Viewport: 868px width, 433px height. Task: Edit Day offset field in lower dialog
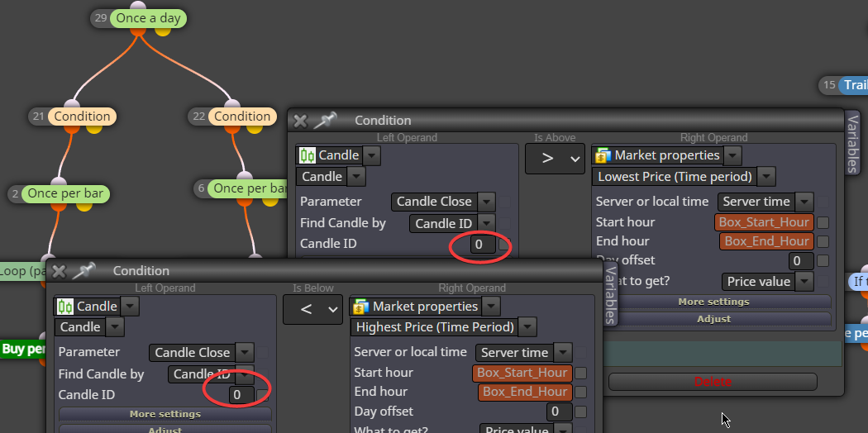point(560,412)
